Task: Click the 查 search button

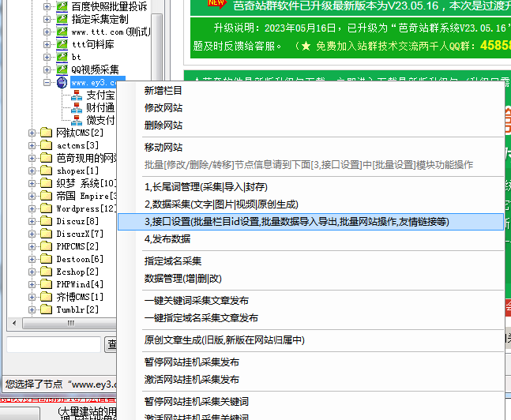Action: (111, 344)
